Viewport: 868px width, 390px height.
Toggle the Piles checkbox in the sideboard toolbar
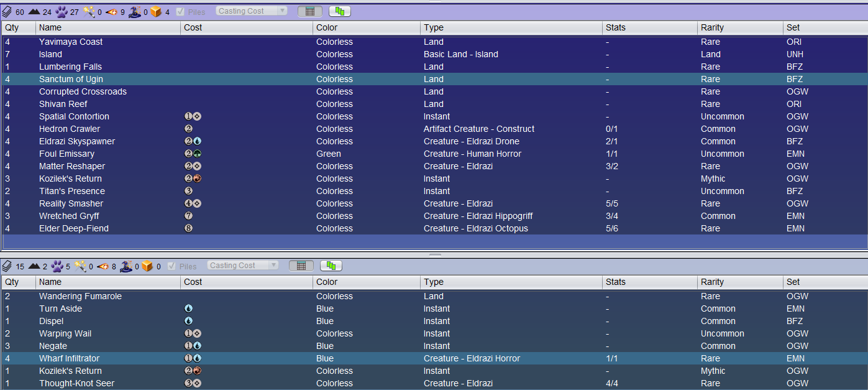point(171,266)
